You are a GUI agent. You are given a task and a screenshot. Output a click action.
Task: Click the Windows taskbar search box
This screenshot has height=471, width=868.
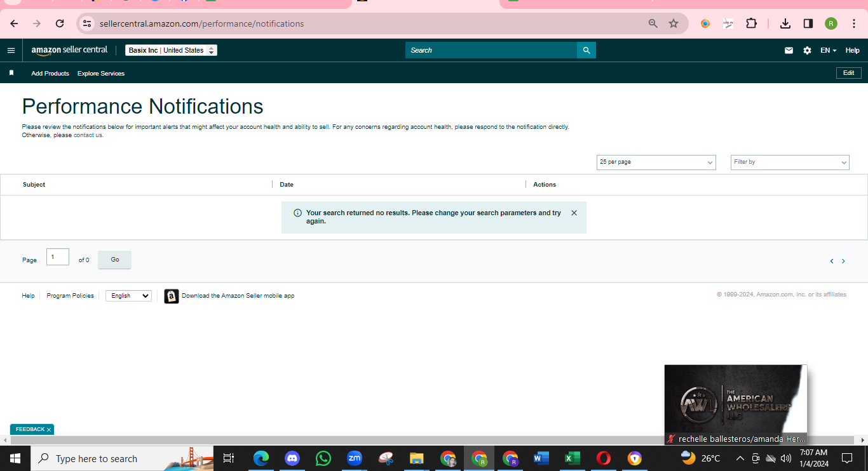[x=122, y=458]
